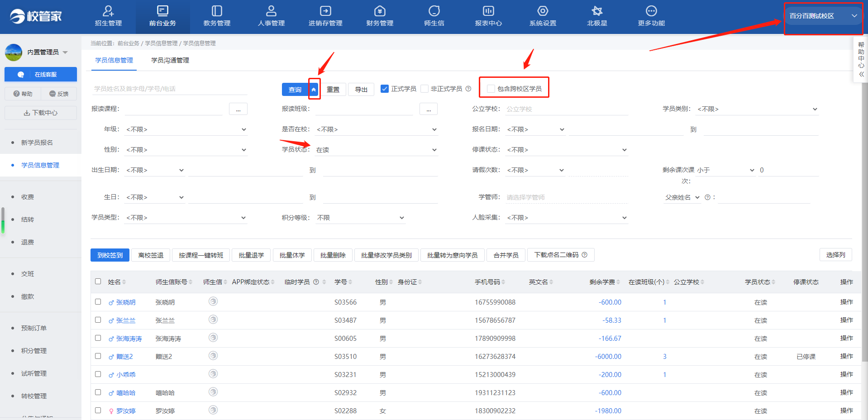
Task: Select row checkbox for 嘻哈哈
Action: tap(98, 392)
